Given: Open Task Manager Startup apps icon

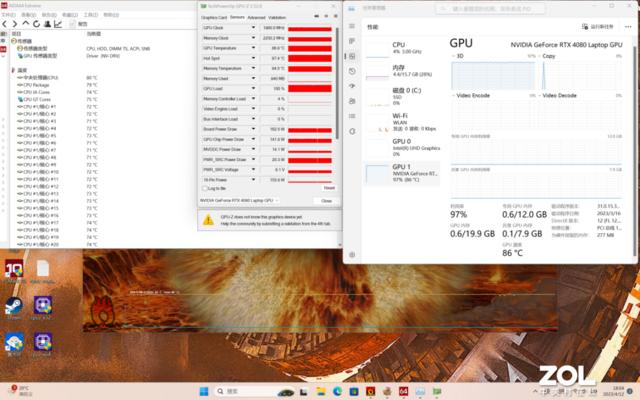Looking at the screenshot, I should click(352, 86).
